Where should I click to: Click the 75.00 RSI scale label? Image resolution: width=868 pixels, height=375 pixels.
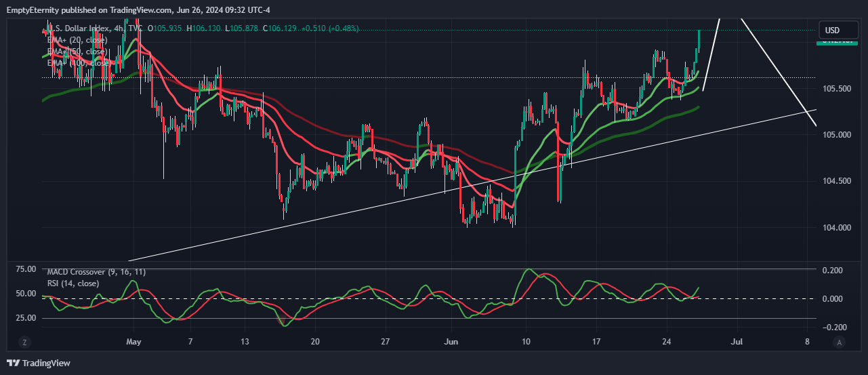[26, 269]
